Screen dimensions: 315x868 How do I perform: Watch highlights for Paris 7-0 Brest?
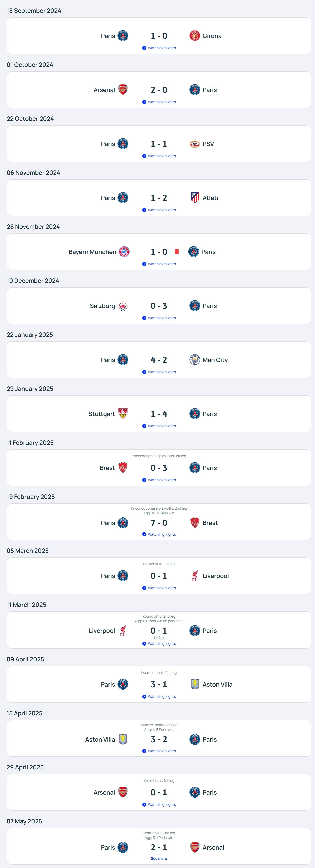pyautogui.click(x=159, y=534)
